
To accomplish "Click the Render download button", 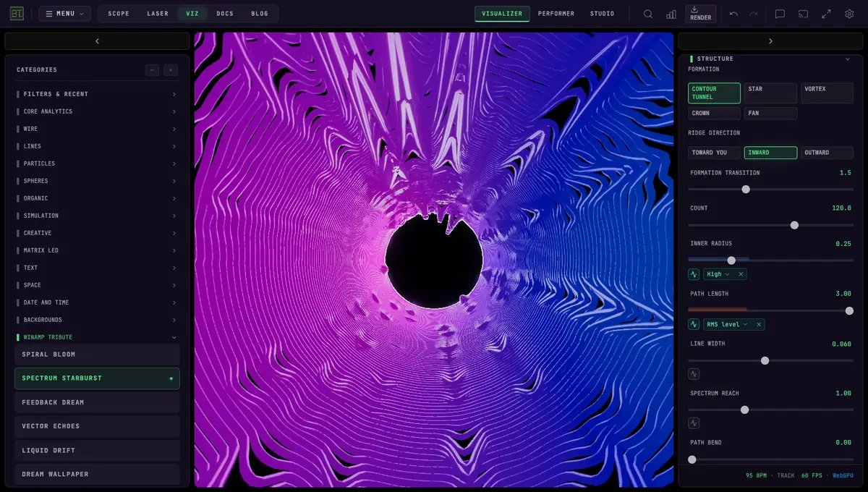I will pyautogui.click(x=700, y=14).
